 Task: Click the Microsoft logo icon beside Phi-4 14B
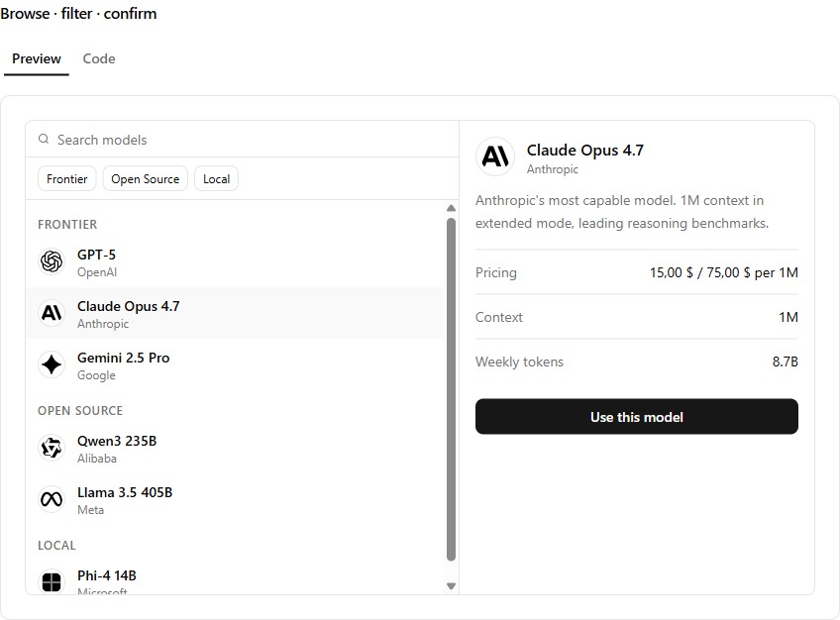click(x=52, y=581)
